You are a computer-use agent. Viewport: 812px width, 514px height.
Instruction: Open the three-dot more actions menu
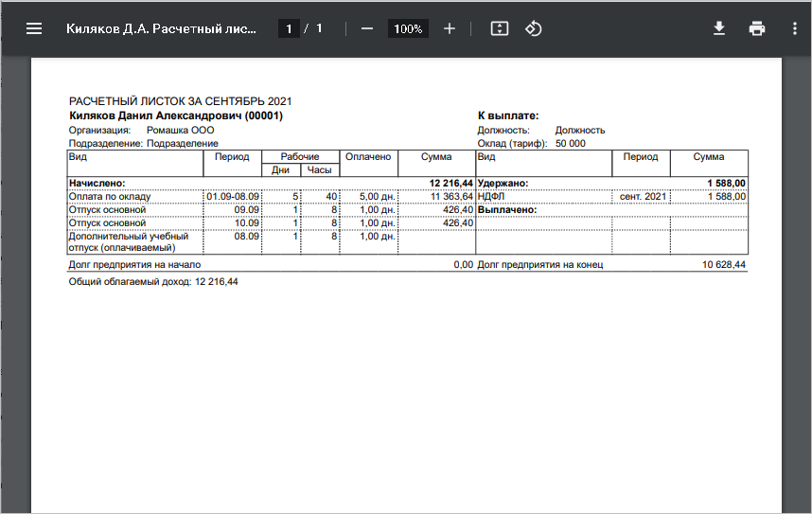pyautogui.click(x=795, y=28)
